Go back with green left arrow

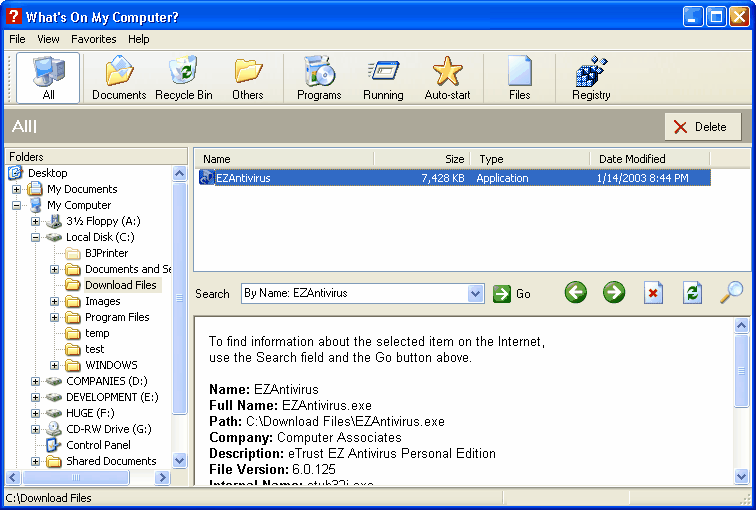(576, 293)
